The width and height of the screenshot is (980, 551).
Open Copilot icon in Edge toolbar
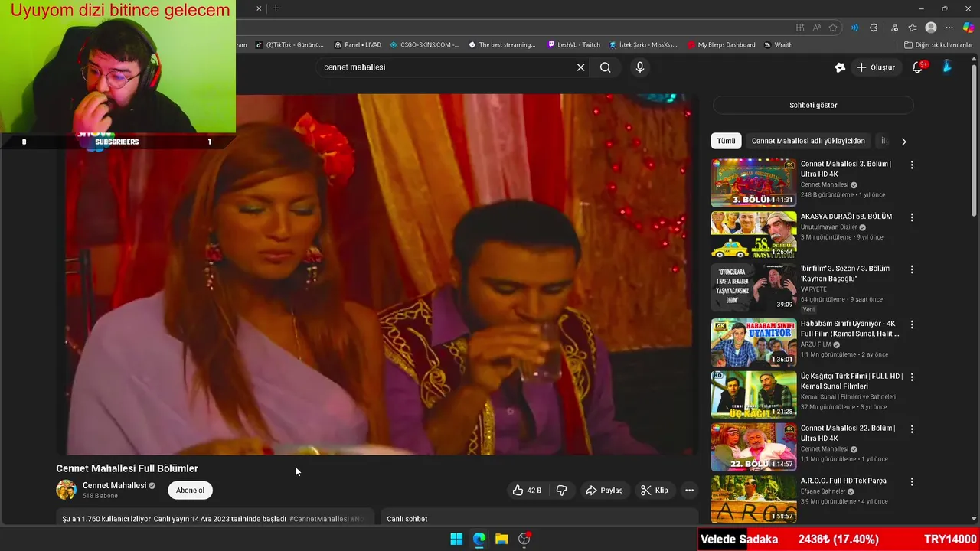(x=969, y=28)
